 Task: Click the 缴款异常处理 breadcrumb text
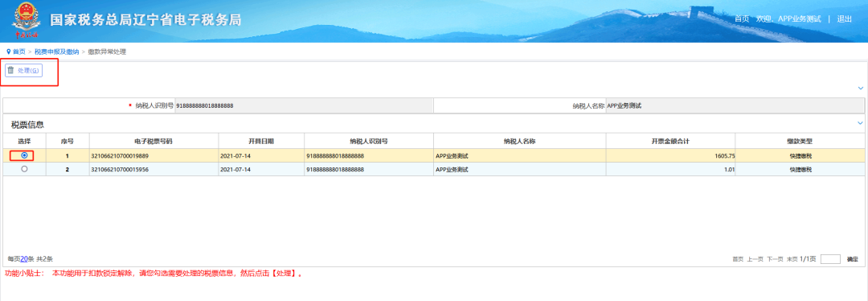[x=107, y=52]
